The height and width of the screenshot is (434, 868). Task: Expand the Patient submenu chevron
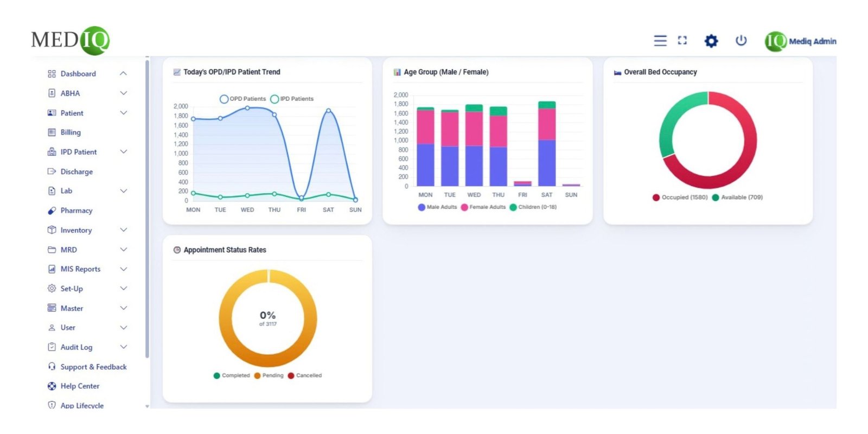123,113
